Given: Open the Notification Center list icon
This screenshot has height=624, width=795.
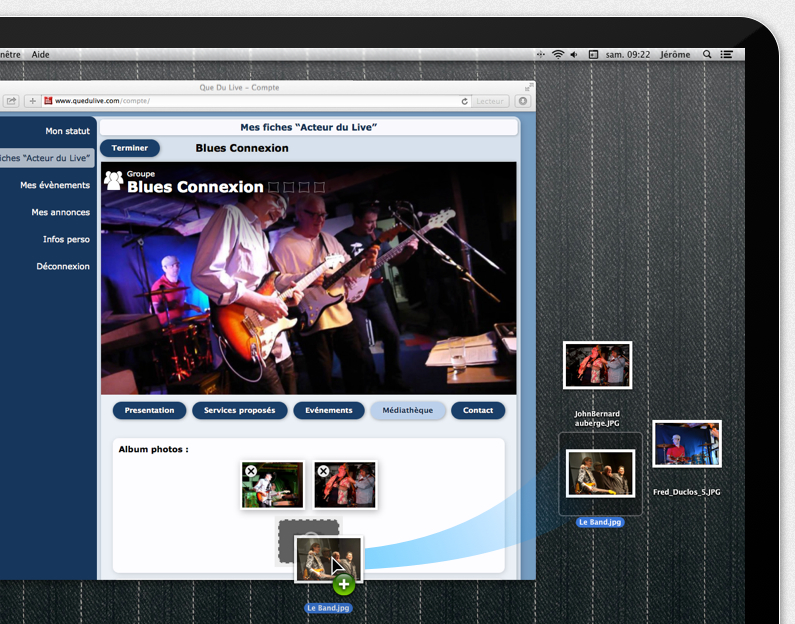Looking at the screenshot, I should [727, 54].
